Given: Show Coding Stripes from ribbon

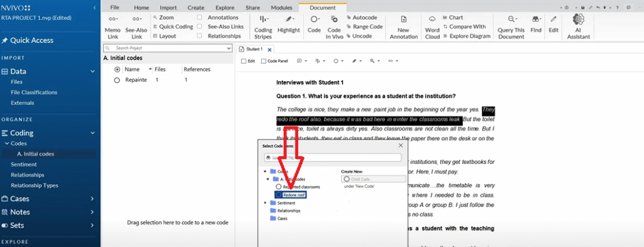Looking at the screenshot, I should (264, 27).
